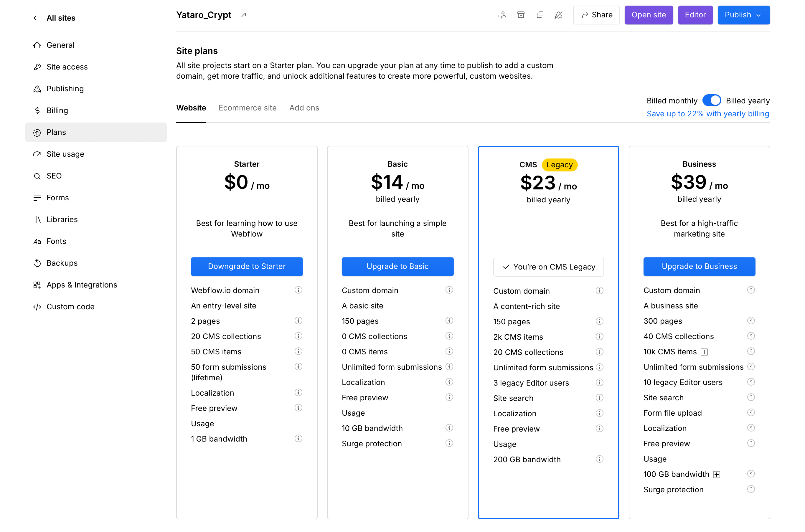Click info icon for Form file upload
This screenshot has height=532, width=805.
click(x=751, y=413)
